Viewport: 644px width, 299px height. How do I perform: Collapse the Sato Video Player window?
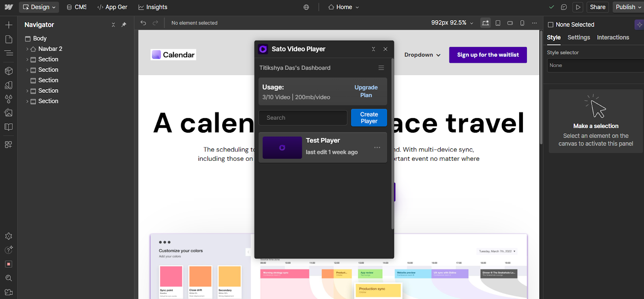pos(374,49)
